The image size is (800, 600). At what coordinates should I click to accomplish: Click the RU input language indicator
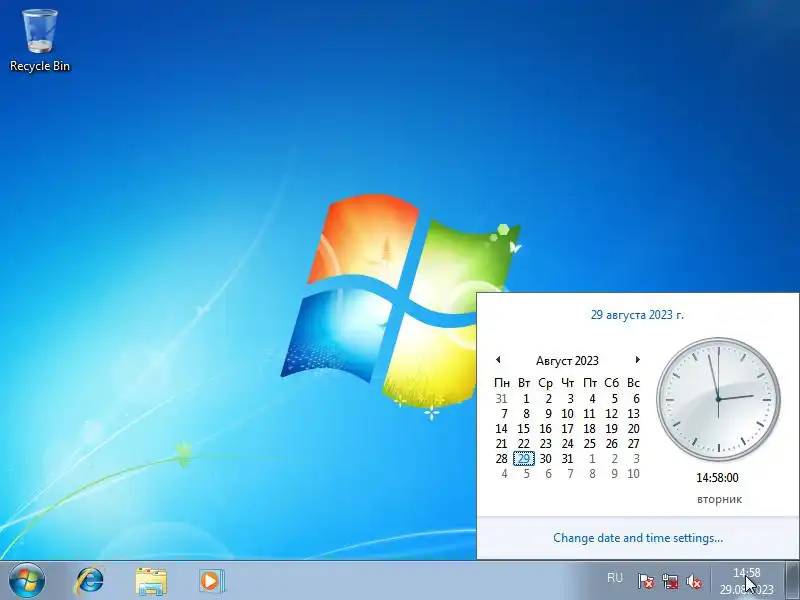[x=615, y=578]
